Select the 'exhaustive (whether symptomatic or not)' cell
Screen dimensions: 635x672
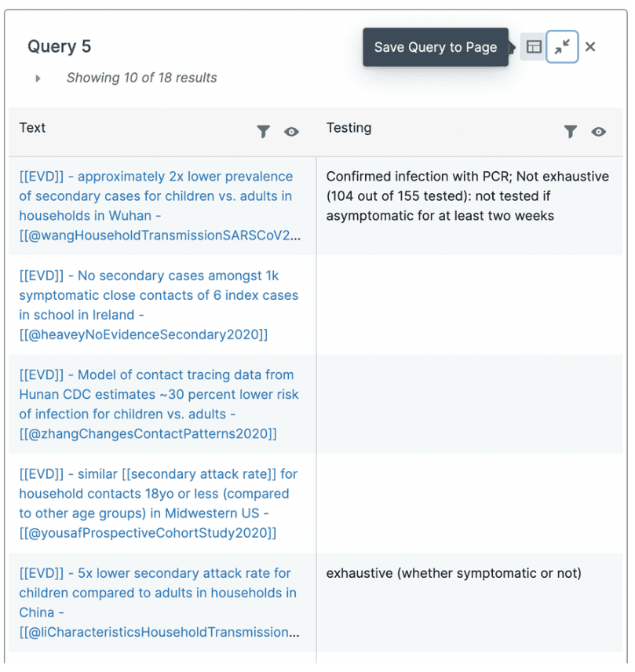454,573
